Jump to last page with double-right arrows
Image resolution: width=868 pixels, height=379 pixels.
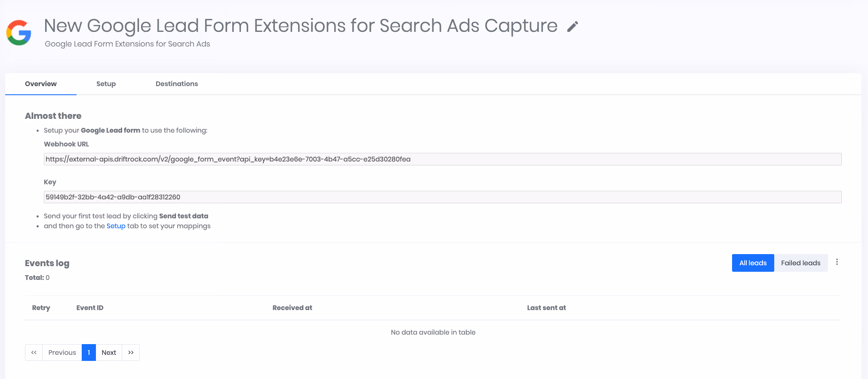(x=131, y=352)
